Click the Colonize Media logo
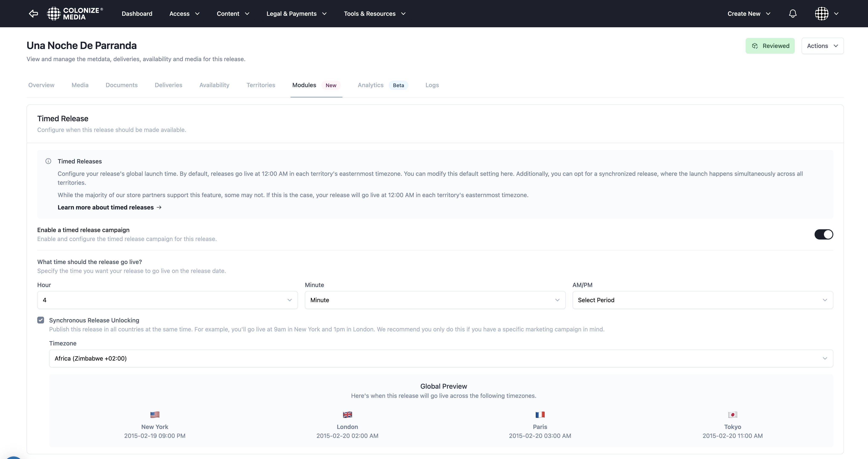868x459 pixels. pos(75,13)
